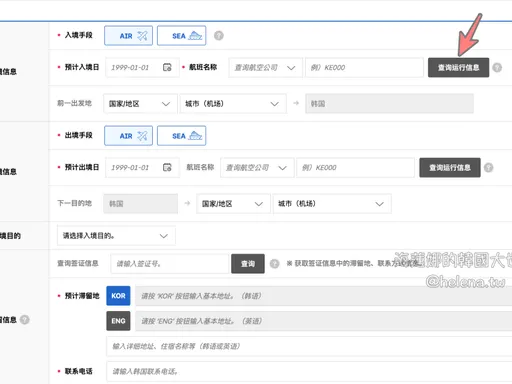Focus departure flight number field (KE000)
This screenshot has width=512, height=384.
356,167
